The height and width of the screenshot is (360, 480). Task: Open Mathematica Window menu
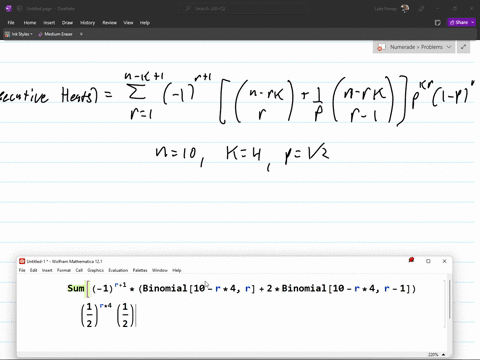[x=160, y=270]
